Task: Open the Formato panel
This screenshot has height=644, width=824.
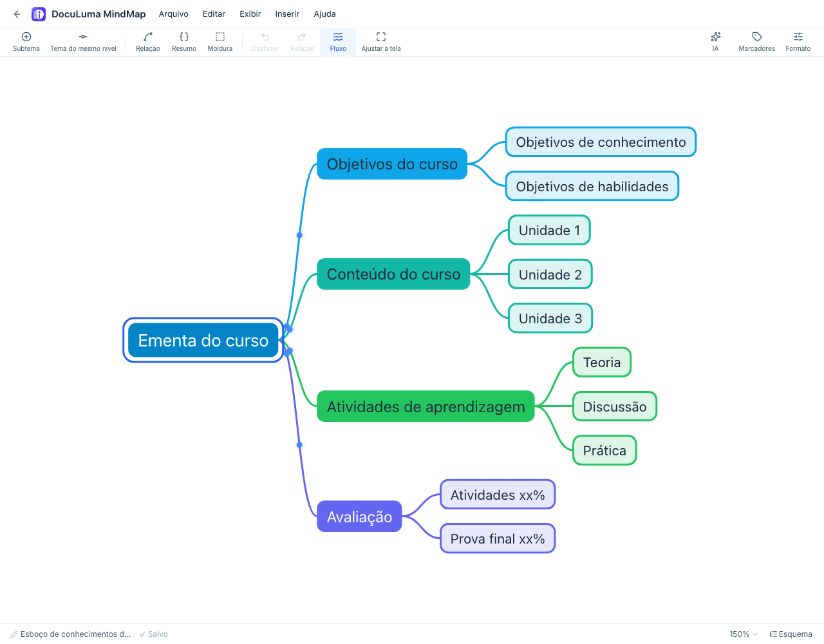Action: point(798,43)
